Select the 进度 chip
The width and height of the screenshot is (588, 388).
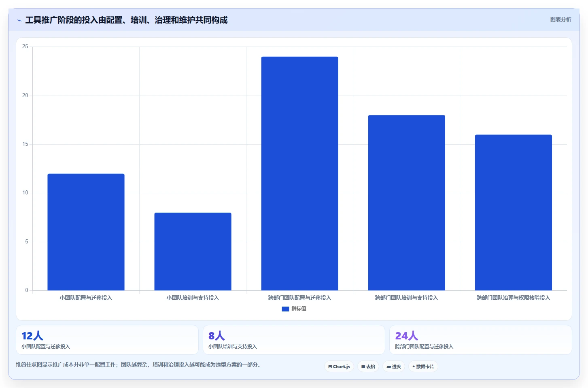click(394, 367)
